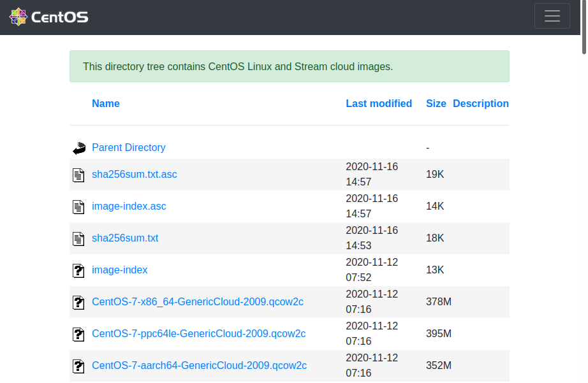Click the unknown-file icon beside CentOS-7-x86_64 image

tap(78, 303)
